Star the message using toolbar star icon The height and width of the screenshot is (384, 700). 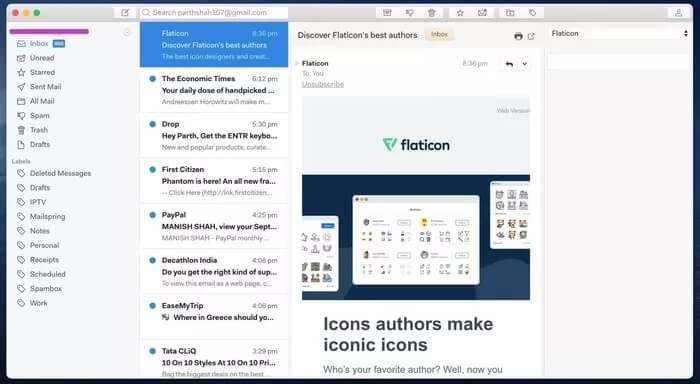(x=460, y=13)
